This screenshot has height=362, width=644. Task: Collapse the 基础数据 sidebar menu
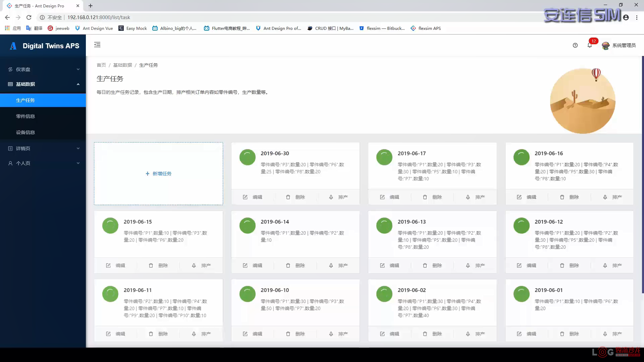(43, 84)
